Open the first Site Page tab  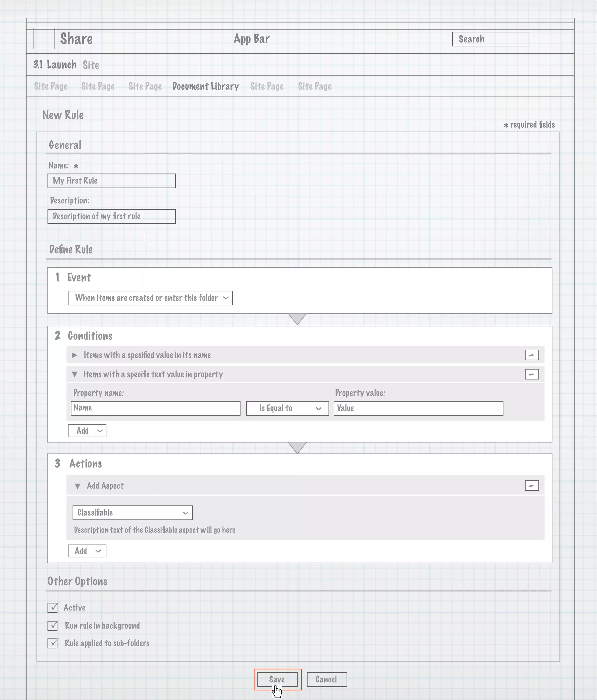tap(51, 87)
